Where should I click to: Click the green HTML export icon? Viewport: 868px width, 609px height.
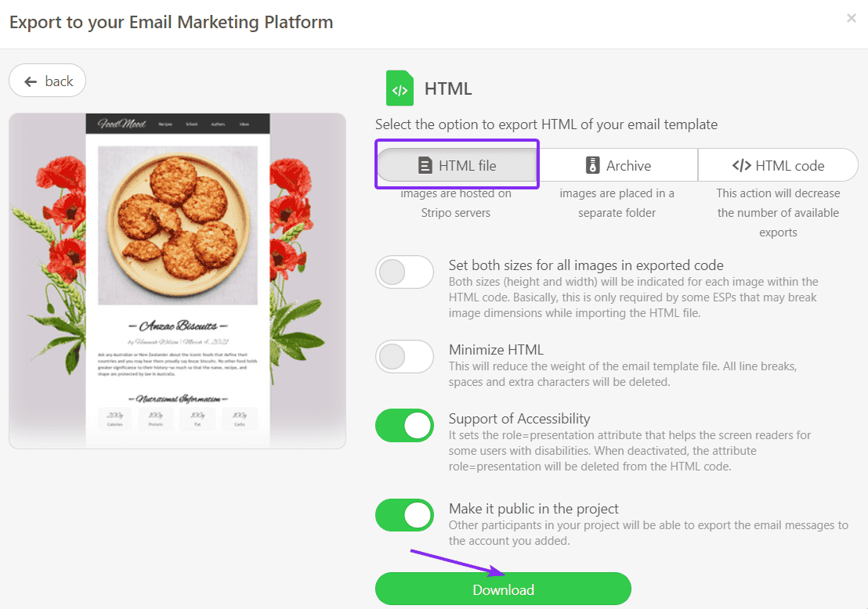click(x=400, y=88)
